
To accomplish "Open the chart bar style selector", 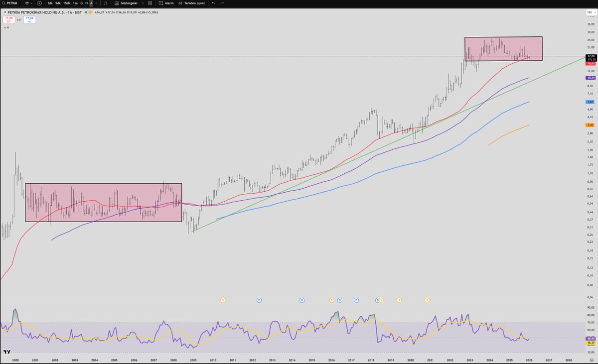I will pyautogui.click(x=106, y=3).
